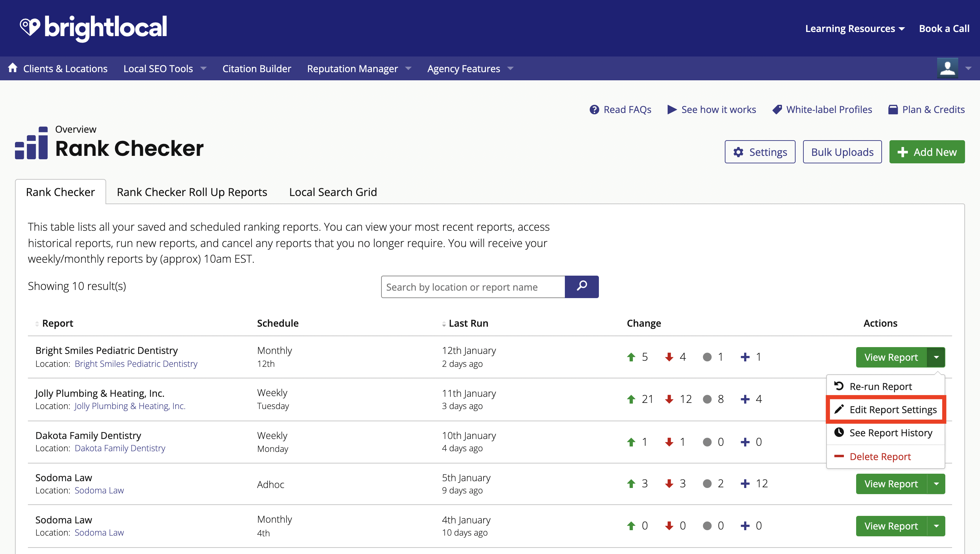Select the Rank Checker tab
Viewport: 980px width, 554px height.
tap(61, 192)
